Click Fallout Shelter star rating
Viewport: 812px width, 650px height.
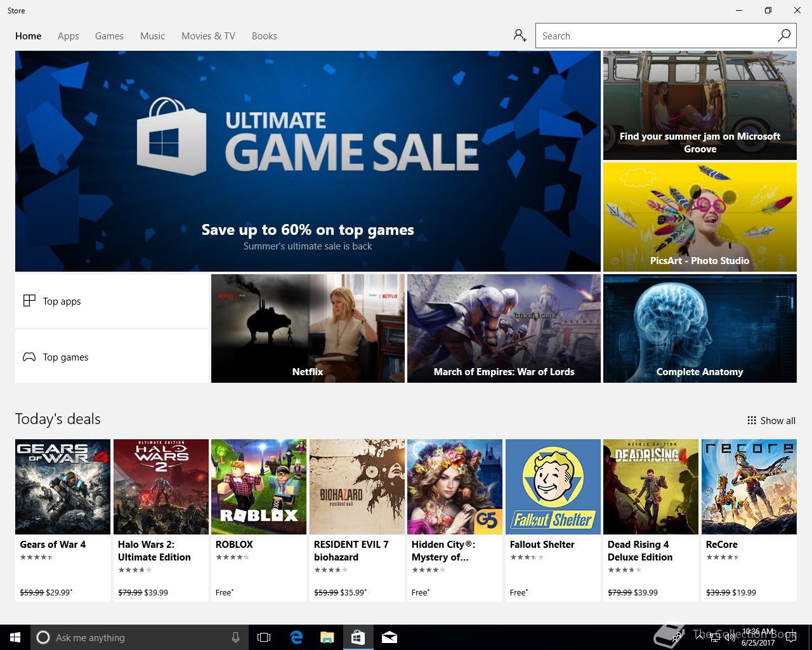click(x=527, y=557)
